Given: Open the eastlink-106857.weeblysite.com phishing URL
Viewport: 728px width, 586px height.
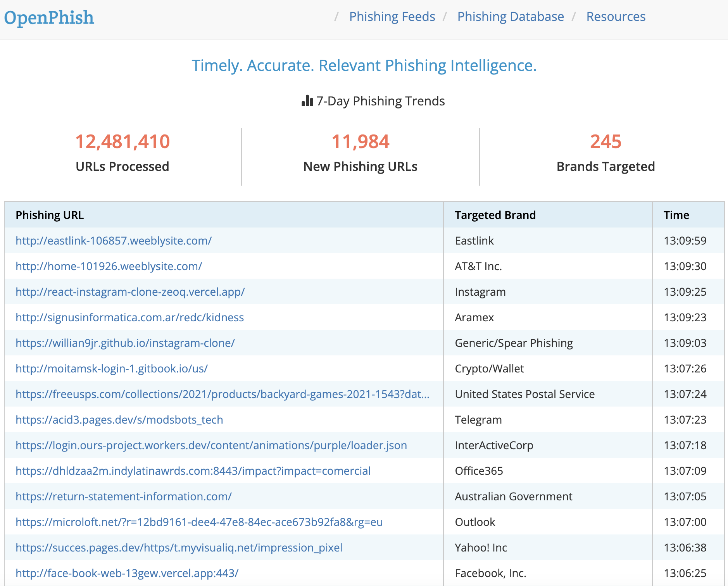Looking at the screenshot, I should (114, 240).
